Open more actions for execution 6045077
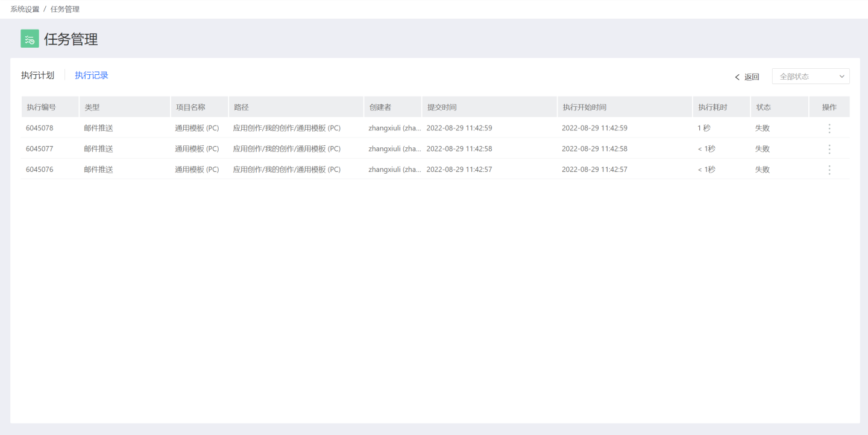 [829, 149]
